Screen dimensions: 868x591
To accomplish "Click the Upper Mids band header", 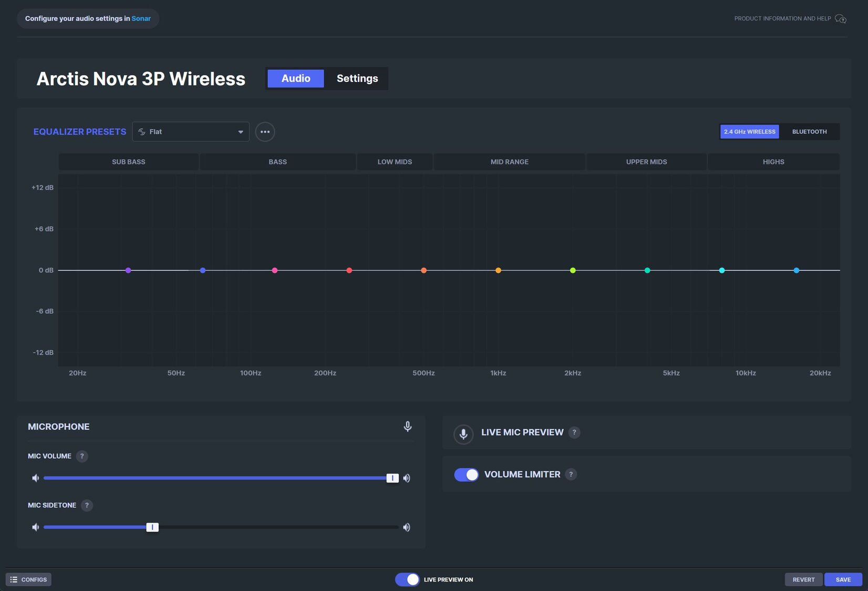I will [647, 162].
